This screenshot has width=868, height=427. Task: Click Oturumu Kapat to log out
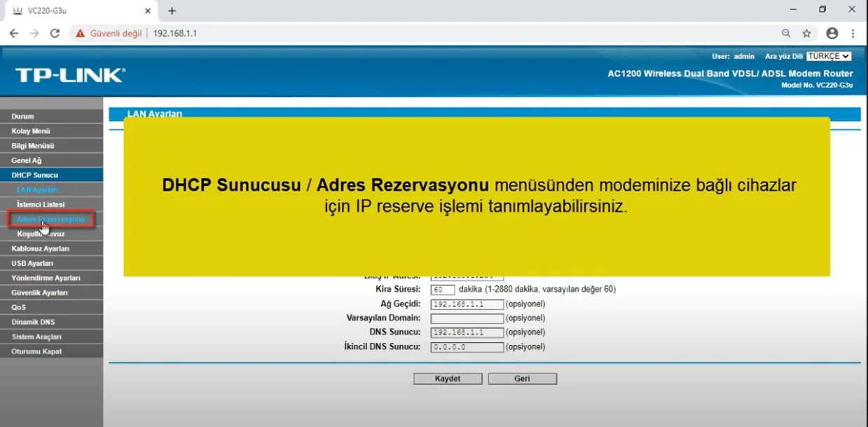[x=36, y=352]
